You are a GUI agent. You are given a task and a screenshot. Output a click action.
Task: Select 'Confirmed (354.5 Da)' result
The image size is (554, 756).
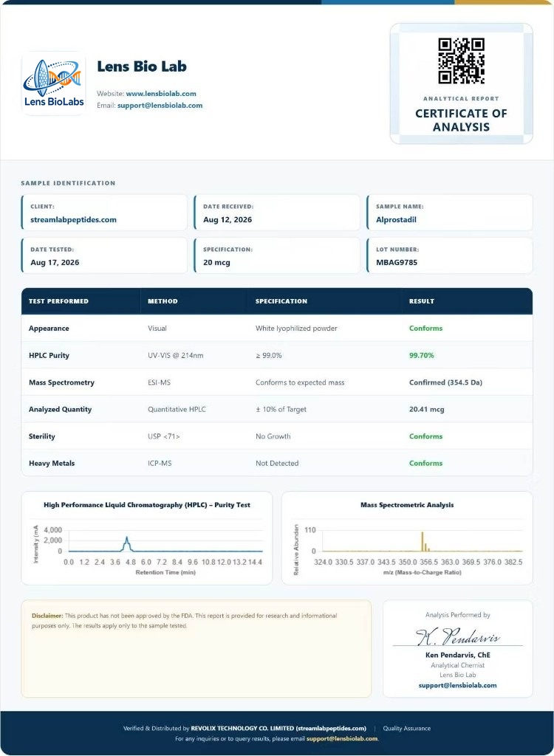[446, 382]
